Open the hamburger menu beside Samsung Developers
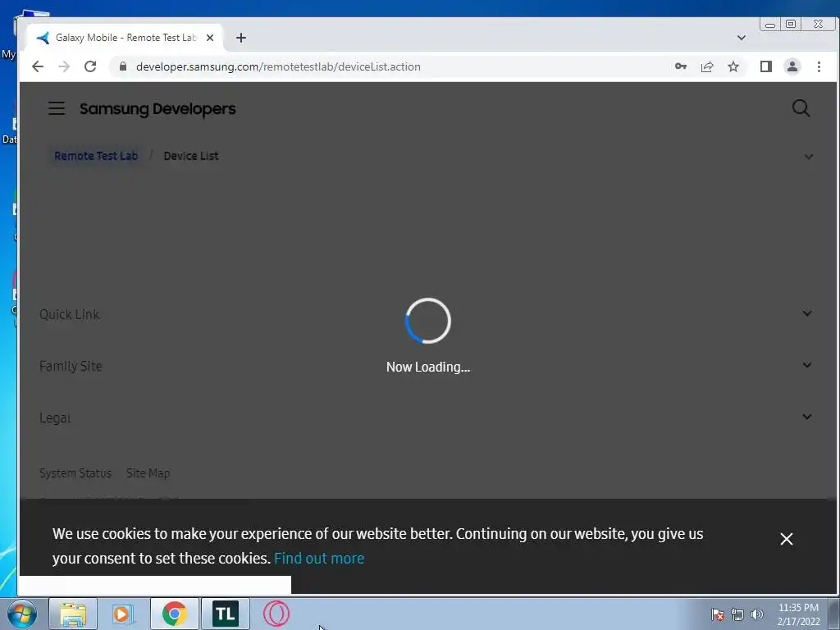Screen dimensions: 840x630 click(57, 109)
